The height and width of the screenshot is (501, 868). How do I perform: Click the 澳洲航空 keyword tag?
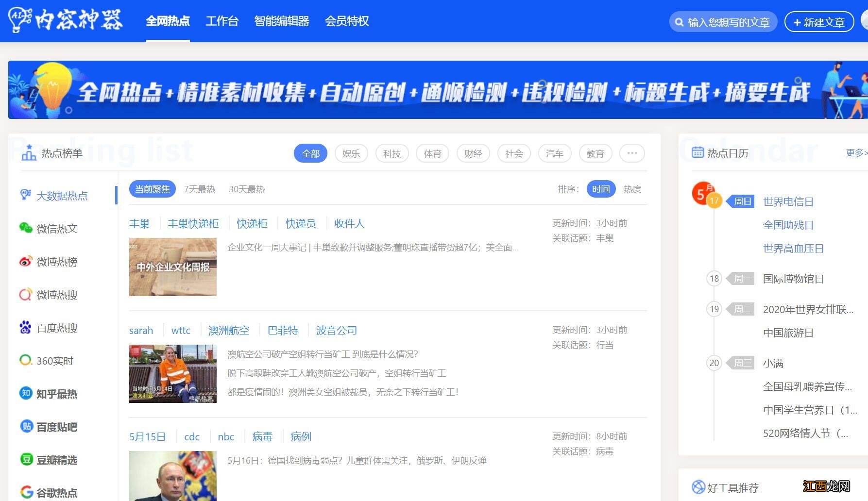(229, 330)
